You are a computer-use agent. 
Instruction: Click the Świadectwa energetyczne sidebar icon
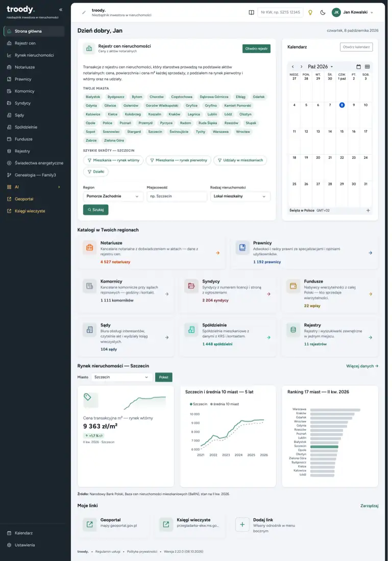click(9, 163)
